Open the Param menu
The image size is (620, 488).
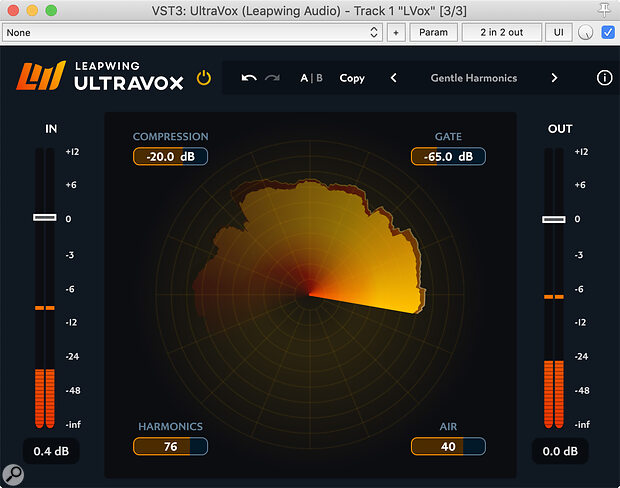[x=433, y=32]
